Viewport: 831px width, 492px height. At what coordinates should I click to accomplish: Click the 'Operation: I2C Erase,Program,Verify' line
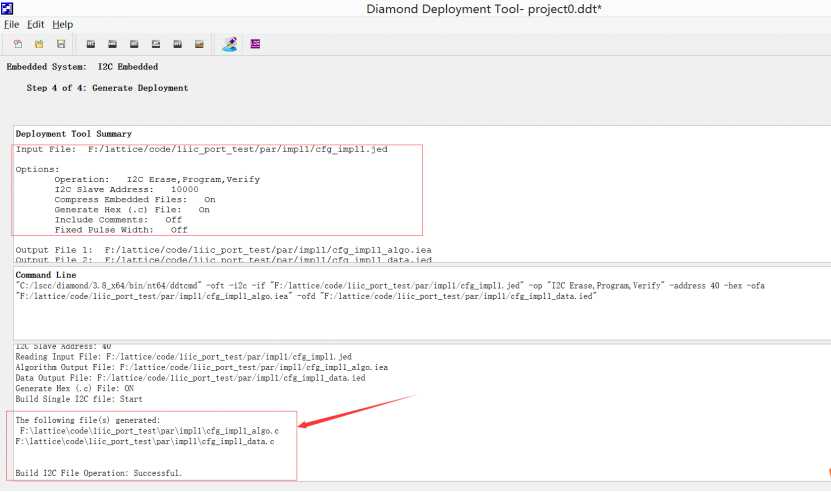tap(157, 179)
